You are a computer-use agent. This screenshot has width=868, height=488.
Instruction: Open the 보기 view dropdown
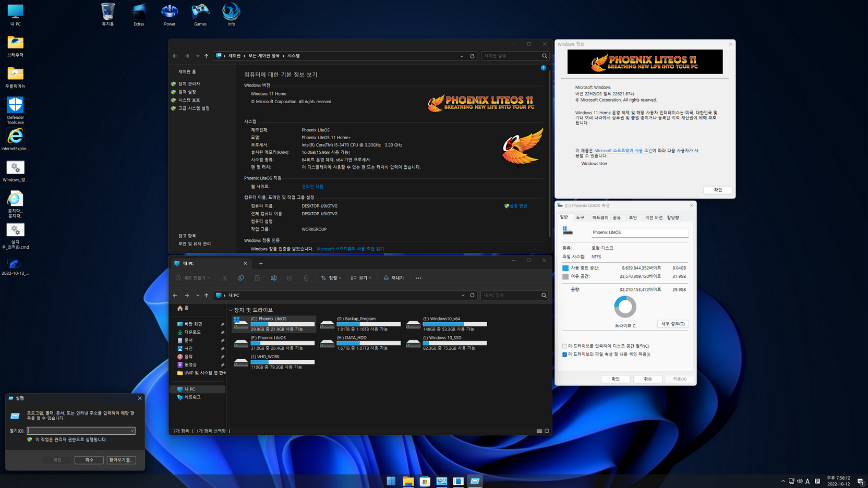point(361,278)
